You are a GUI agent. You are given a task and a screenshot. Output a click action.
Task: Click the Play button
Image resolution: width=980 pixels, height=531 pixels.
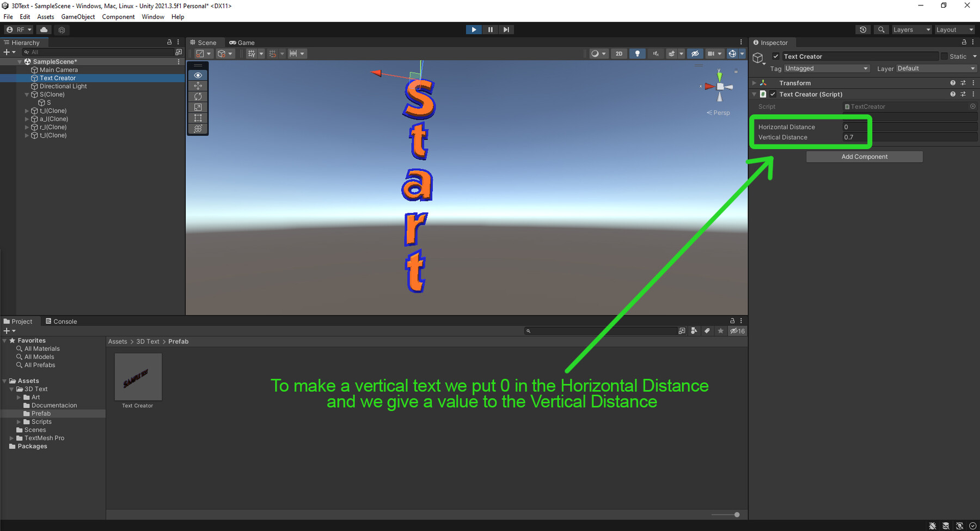coord(474,29)
